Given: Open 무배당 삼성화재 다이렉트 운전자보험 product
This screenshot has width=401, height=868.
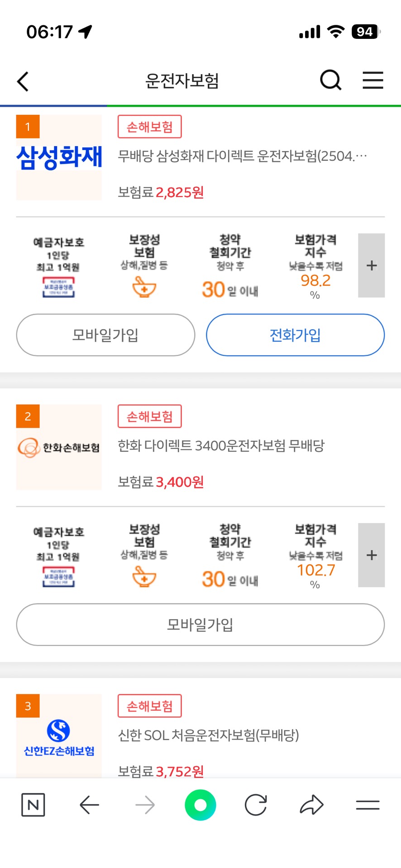Looking at the screenshot, I should pyautogui.click(x=242, y=156).
